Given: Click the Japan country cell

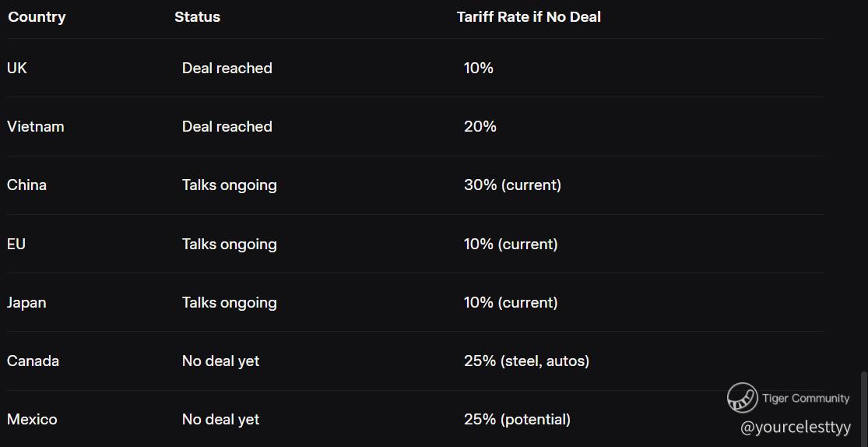Looking at the screenshot, I should click(x=26, y=303).
